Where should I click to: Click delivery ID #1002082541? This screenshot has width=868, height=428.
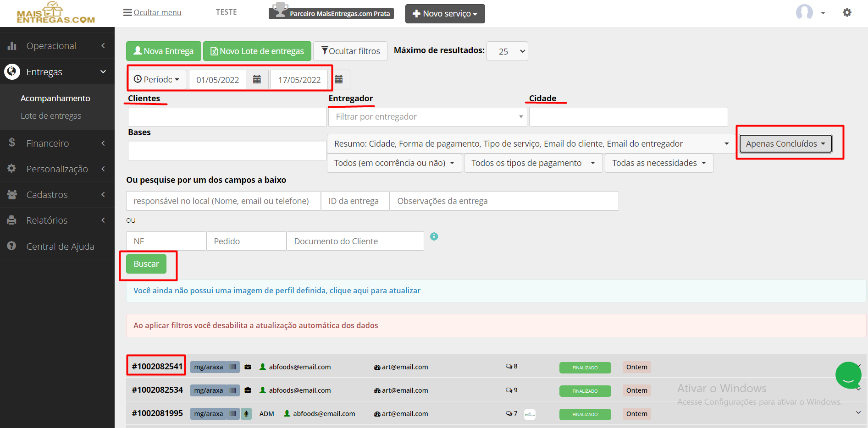point(157,367)
